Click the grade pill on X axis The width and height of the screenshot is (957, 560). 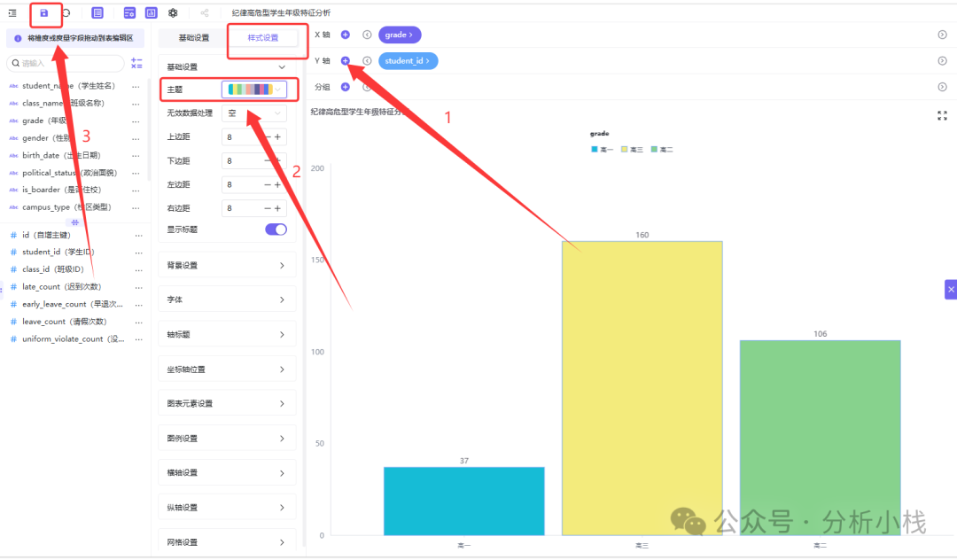[400, 35]
